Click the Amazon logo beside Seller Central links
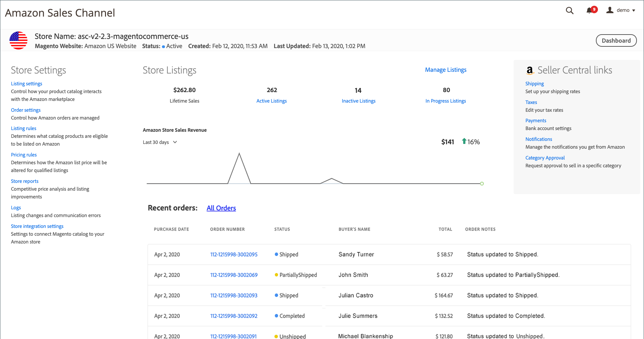The image size is (644, 339). [x=529, y=70]
